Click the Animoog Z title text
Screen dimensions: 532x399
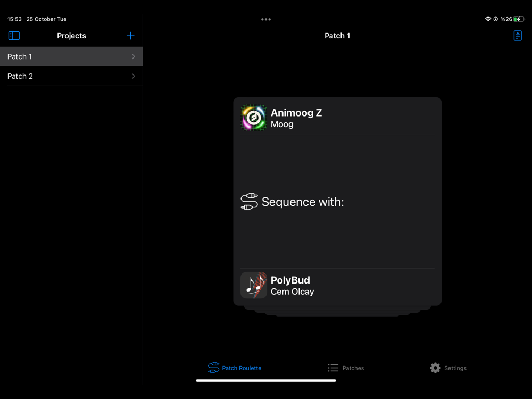point(296,113)
